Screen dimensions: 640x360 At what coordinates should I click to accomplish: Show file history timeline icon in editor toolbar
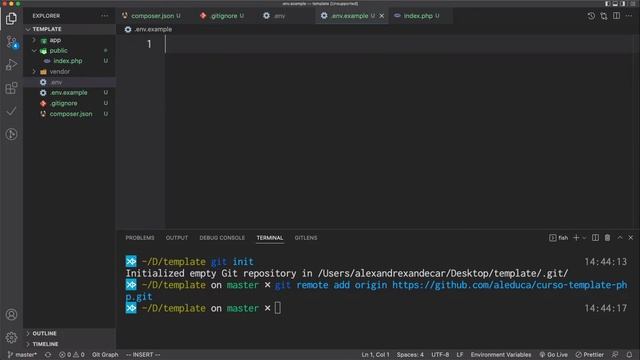tap(591, 16)
